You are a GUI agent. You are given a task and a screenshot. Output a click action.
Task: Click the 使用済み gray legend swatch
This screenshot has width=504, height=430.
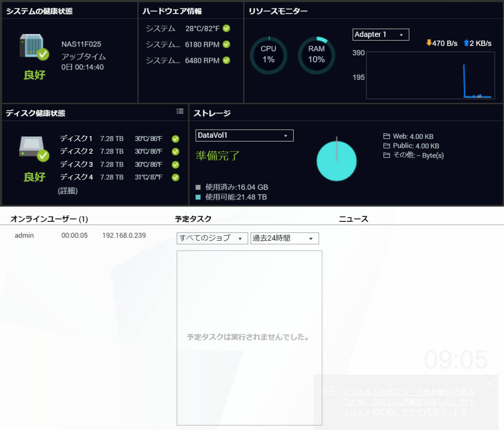tap(198, 187)
